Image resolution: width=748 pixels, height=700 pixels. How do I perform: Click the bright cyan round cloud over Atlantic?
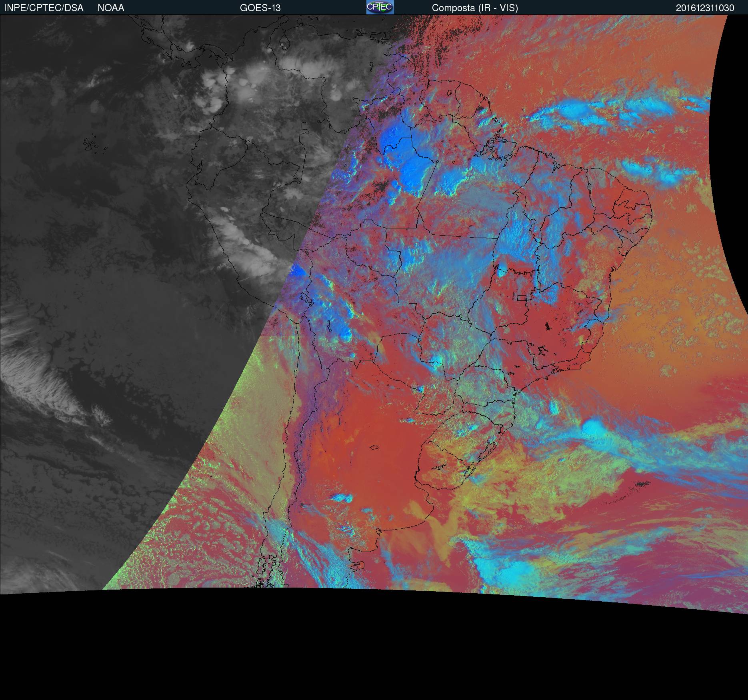[x=592, y=426]
